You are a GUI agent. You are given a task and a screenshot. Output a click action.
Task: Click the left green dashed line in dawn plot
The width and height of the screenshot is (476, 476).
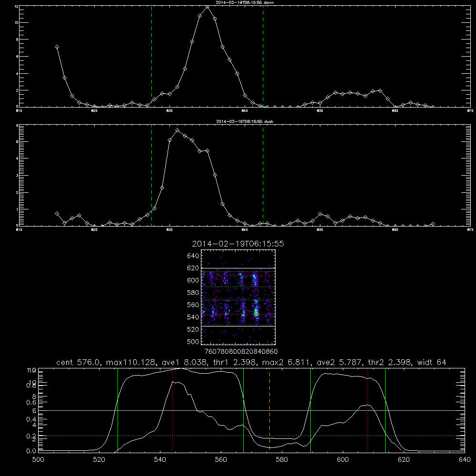pyautogui.click(x=151, y=56)
